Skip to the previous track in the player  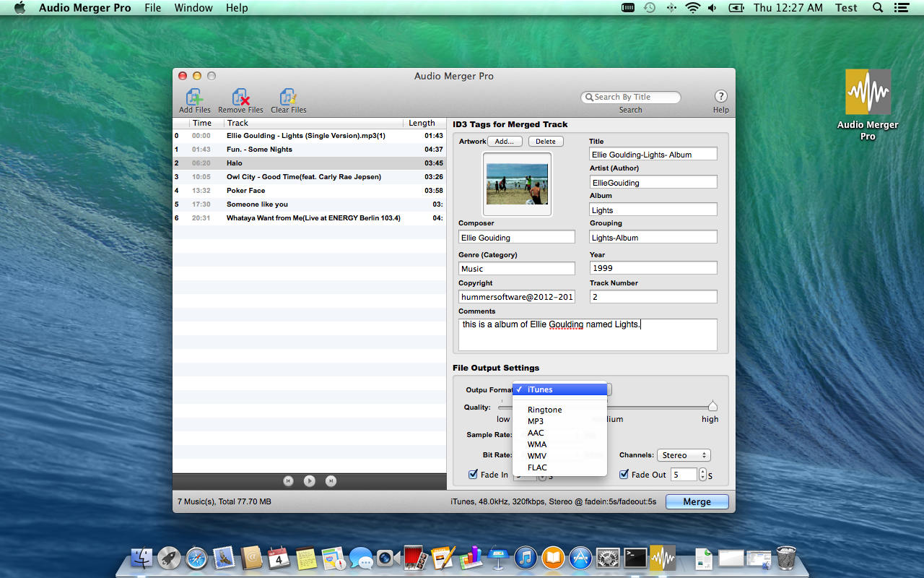tap(288, 481)
